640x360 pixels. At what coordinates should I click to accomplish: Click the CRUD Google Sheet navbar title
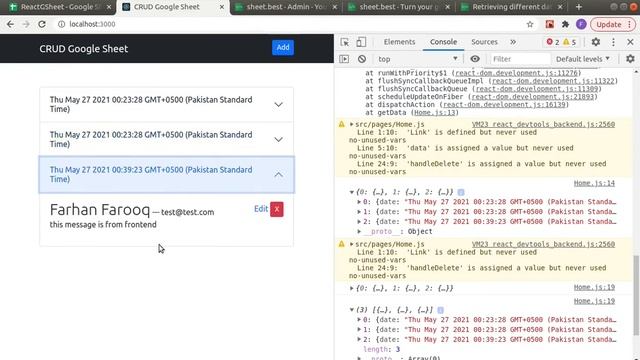click(x=84, y=49)
